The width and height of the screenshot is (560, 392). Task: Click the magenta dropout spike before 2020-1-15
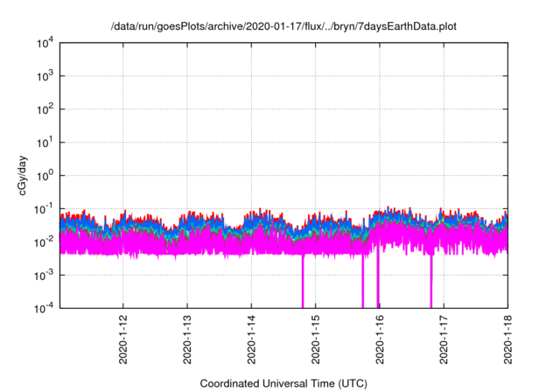tap(303, 281)
